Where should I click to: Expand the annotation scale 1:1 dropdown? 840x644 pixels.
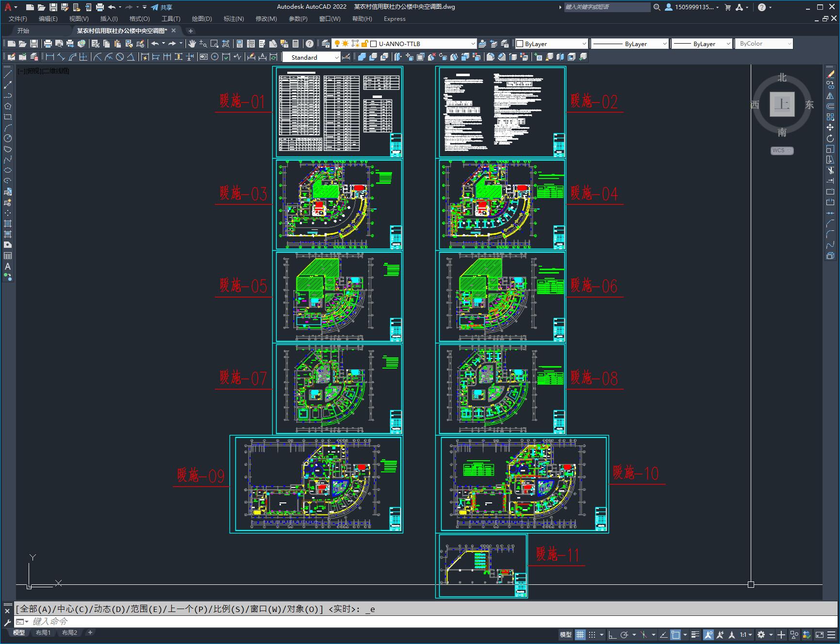tap(746, 634)
